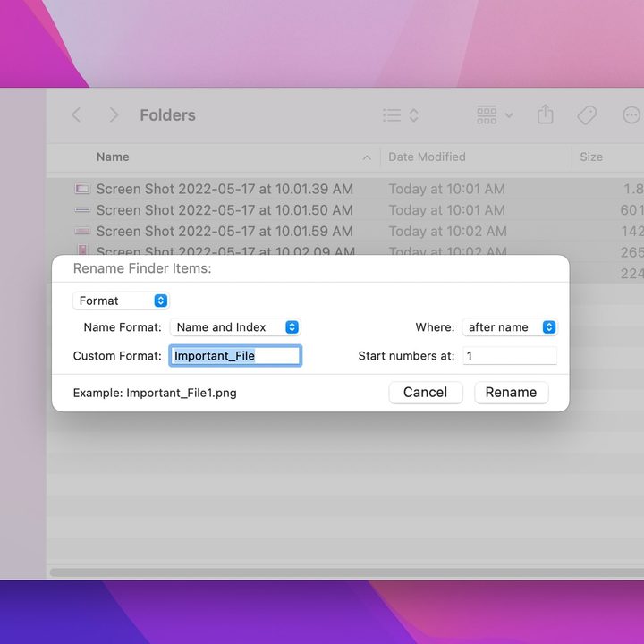This screenshot has height=644, width=644.
Task: Click Today at 10:01 AM for 10.01.39
Action: point(447,189)
